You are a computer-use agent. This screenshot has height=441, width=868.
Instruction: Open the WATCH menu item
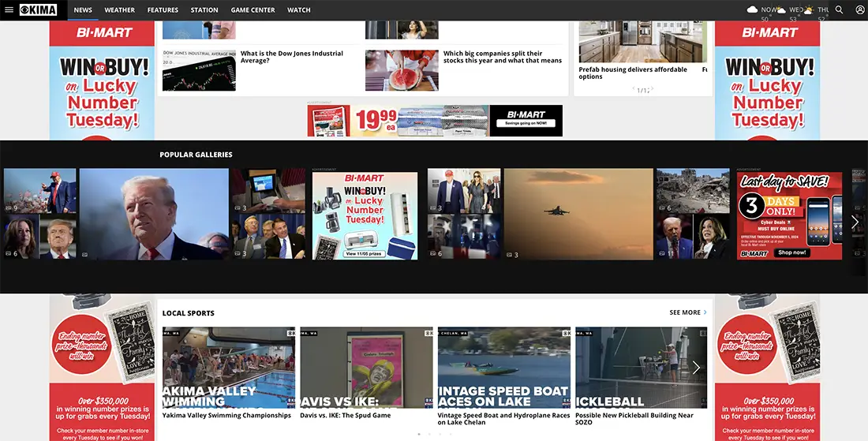coord(299,10)
